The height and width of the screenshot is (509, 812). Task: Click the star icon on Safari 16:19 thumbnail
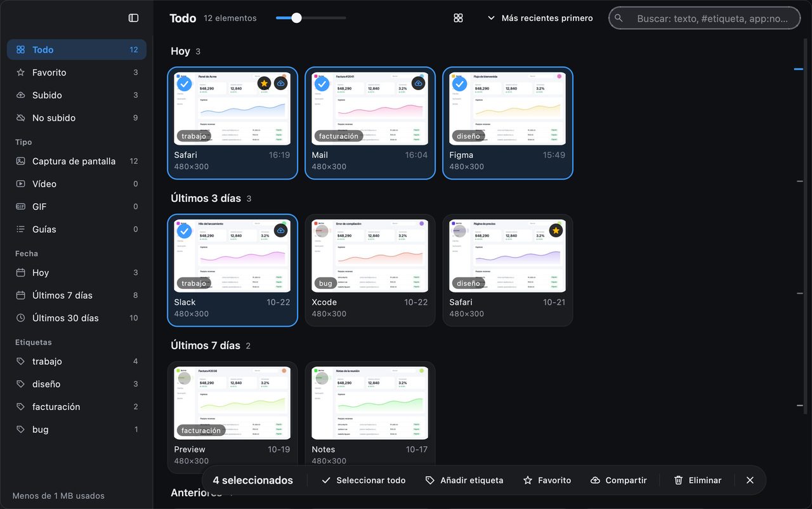point(264,83)
